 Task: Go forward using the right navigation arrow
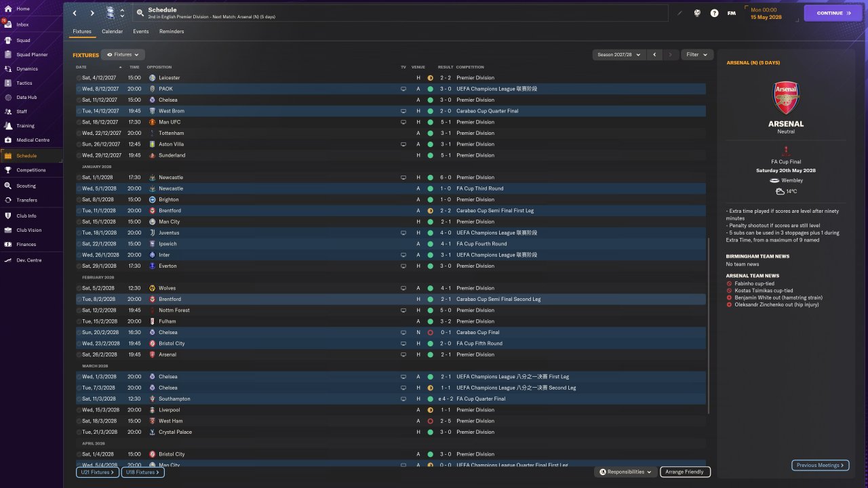point(92,13)
